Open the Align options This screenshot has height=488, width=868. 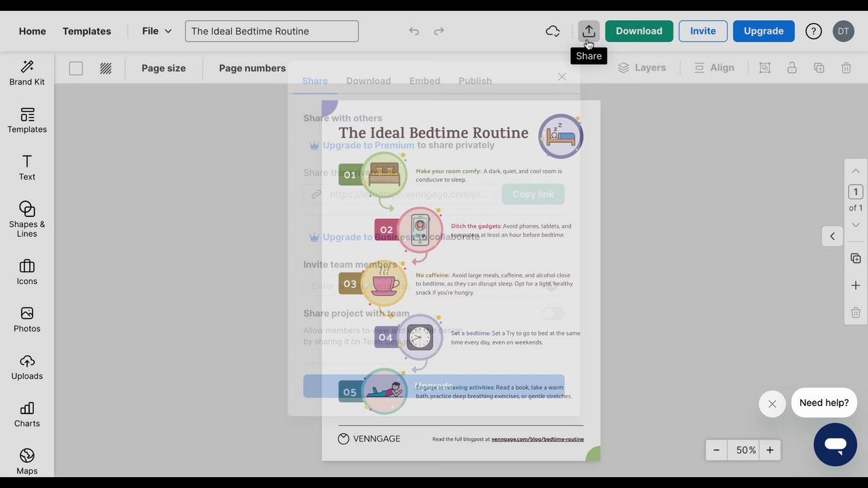pyautogui.click(x=714, y=68)
